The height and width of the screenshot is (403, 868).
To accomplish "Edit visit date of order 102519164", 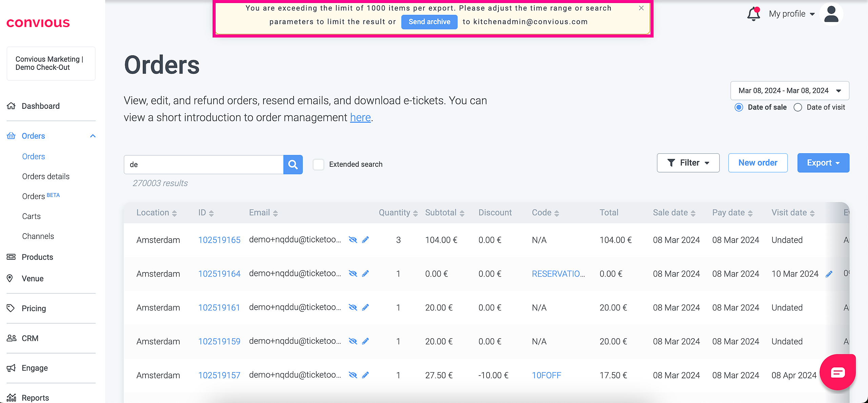I will tap(829, 274).
